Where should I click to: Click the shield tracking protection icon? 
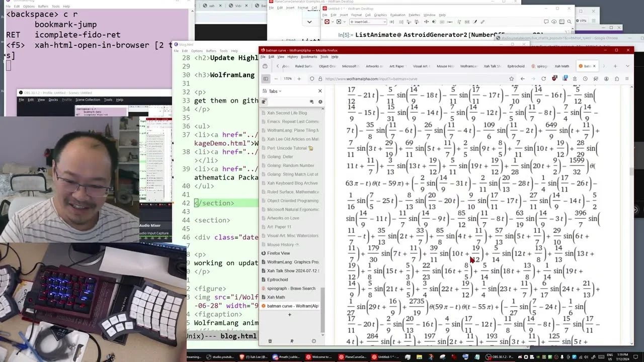(312, 79)
